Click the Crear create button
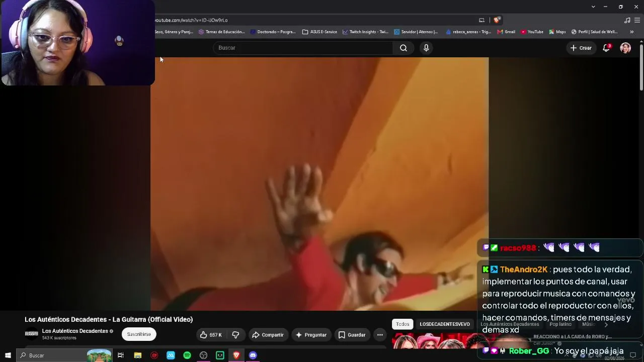Viewport: 644px width, 362px height. point(581,48)
